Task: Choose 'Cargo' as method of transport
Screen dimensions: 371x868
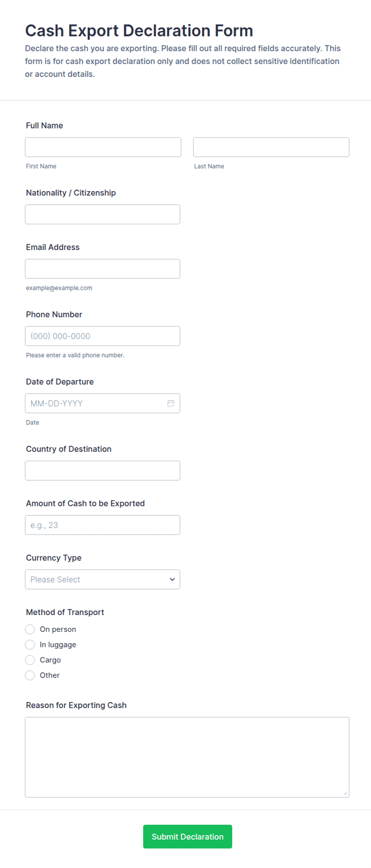Action: (x=30, y=660)
